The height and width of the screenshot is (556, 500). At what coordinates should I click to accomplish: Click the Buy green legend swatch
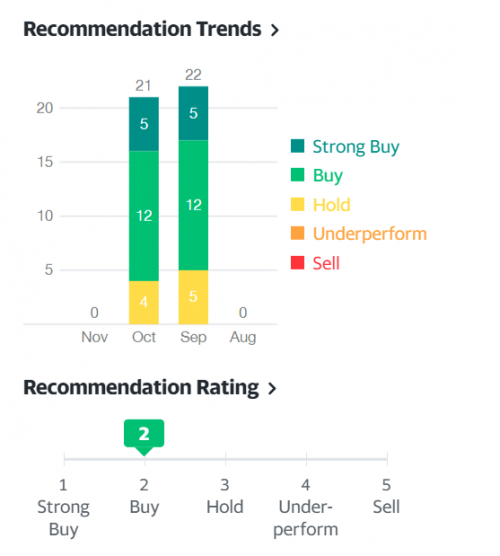pos(297,175)
